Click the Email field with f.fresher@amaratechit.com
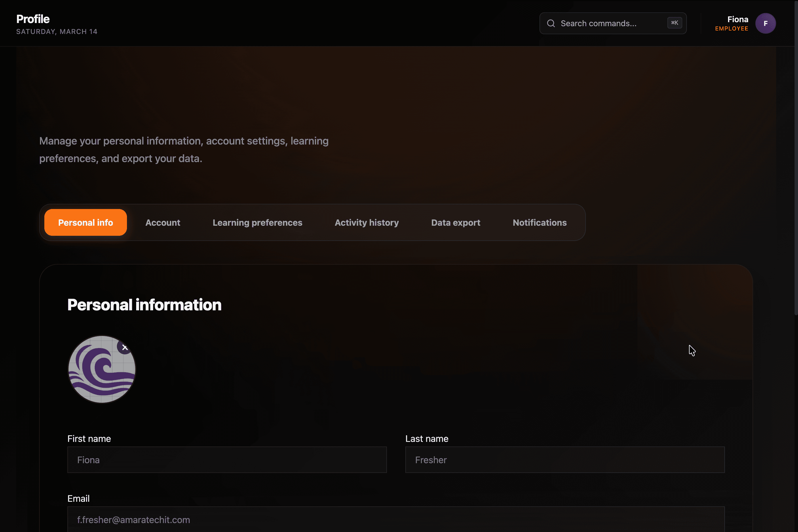Image resolution: width=798 pixels, height=532 pixels. tap(396, 519)
